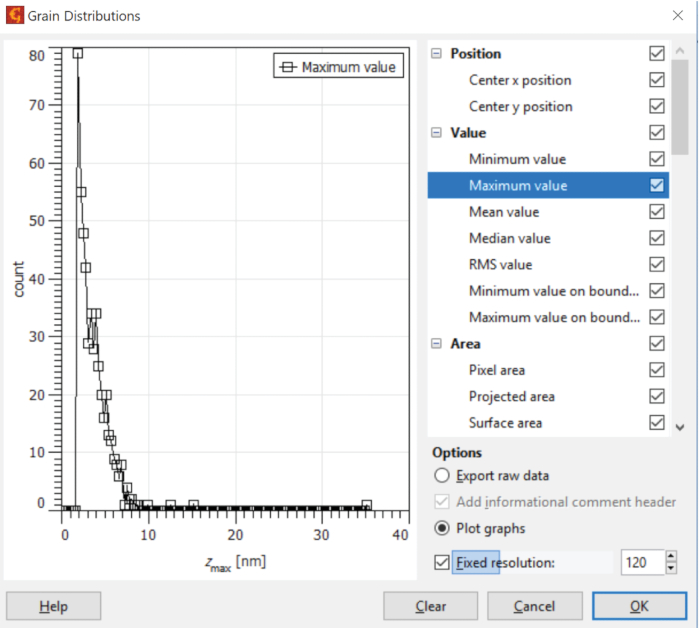Click the OK button
The image size is (700, 628).
coord(639,606)
